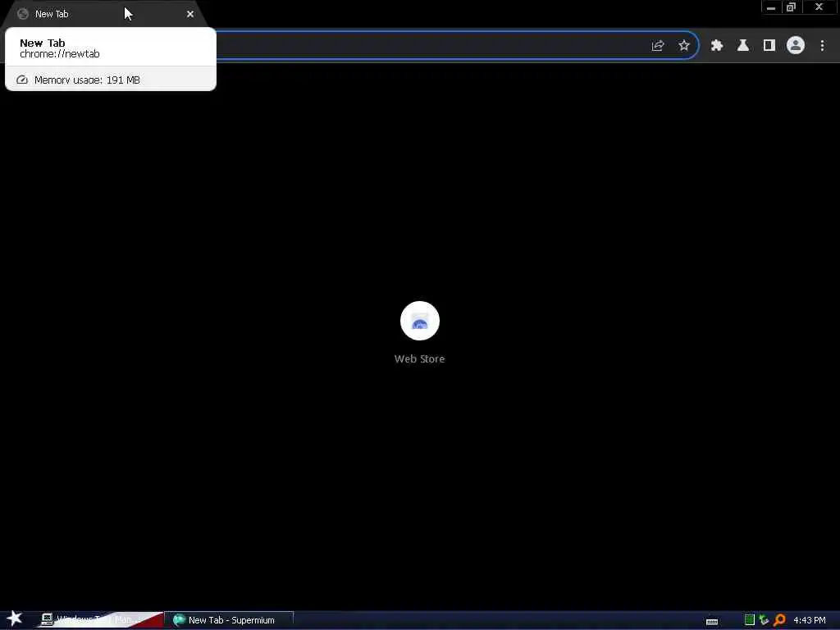Image resolution: width=840 pixels, height=630 pixels.
Task: Click the orange magnifier tray icon
Action: [779, 620]
